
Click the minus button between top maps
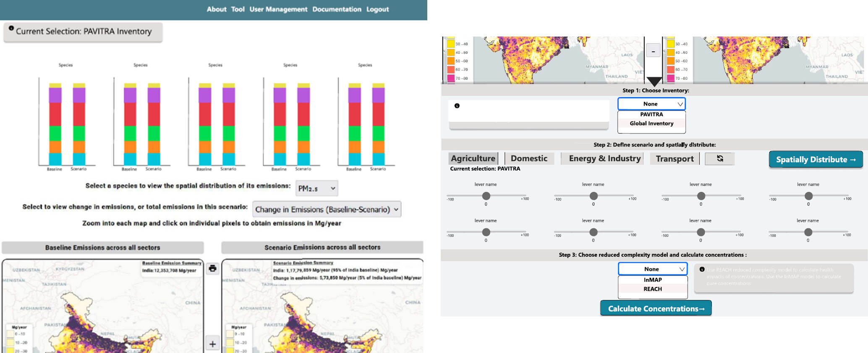(x=653, y=51)
